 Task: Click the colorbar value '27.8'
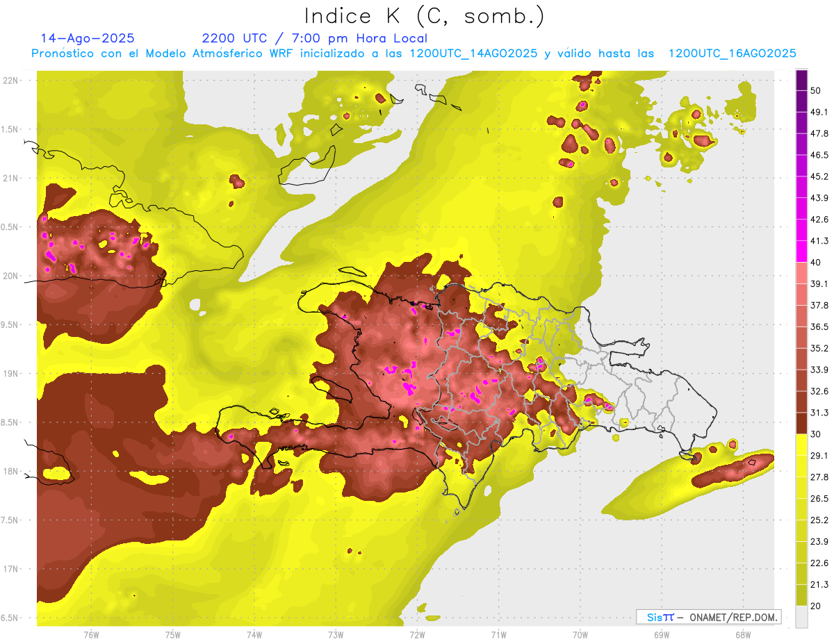point(819,477)
